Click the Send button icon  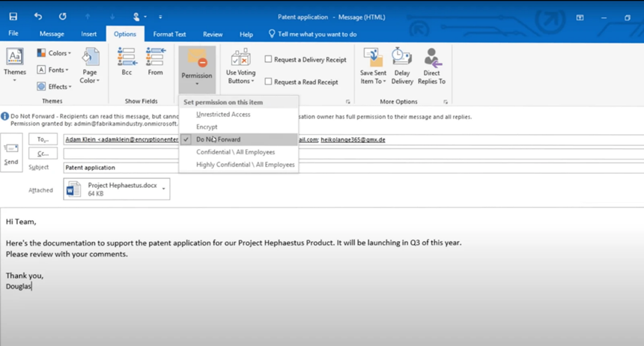click(11, 153)
